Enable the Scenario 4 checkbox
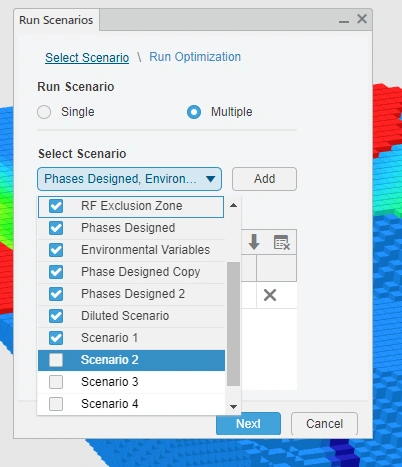The image size is (402, 467). click(56, 404)
